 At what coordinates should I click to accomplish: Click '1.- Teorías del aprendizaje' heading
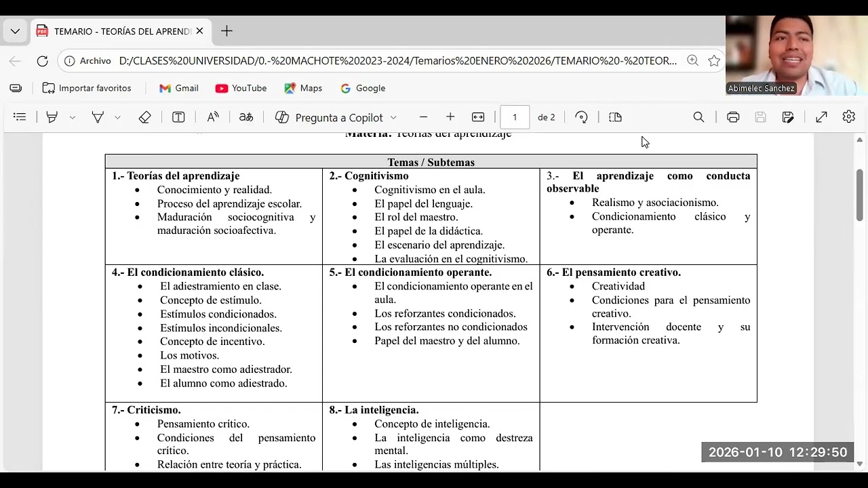(176, 176)
